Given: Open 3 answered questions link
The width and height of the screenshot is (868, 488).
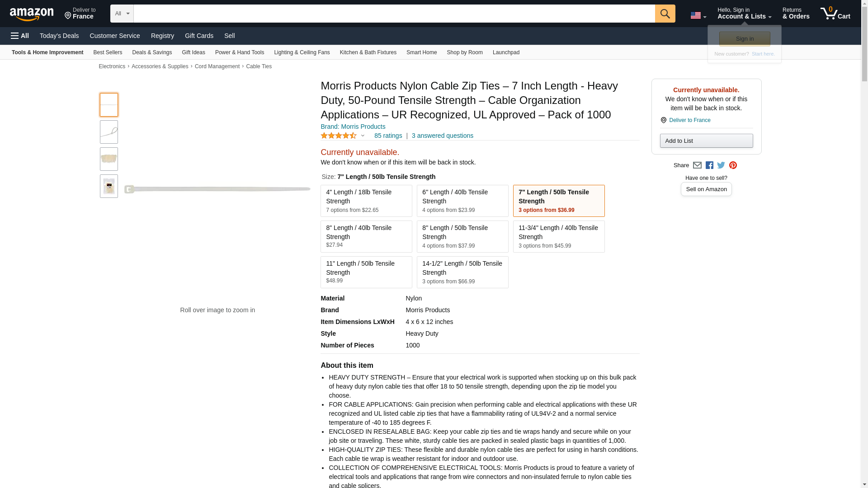Looking at the screenshot, I should (x=442, y=136).
